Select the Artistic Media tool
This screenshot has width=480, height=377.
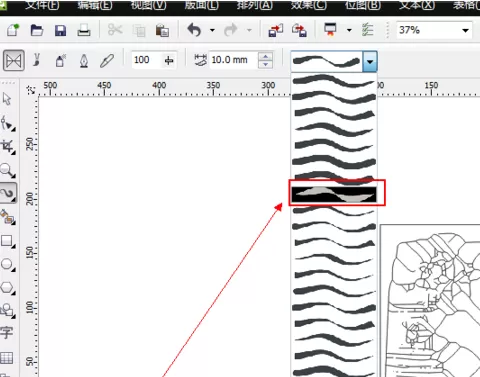coord(8,193)
